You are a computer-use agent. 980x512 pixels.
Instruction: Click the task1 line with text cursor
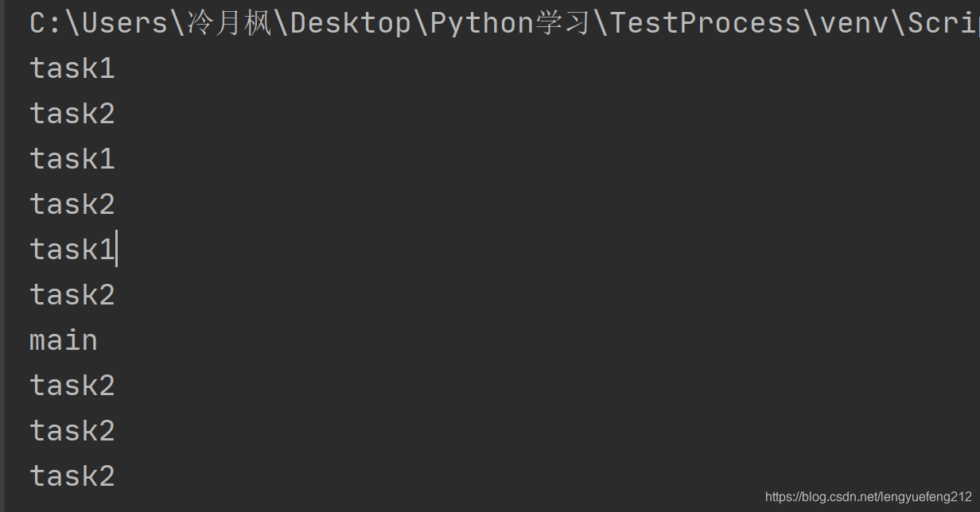[x=72, y=250]
